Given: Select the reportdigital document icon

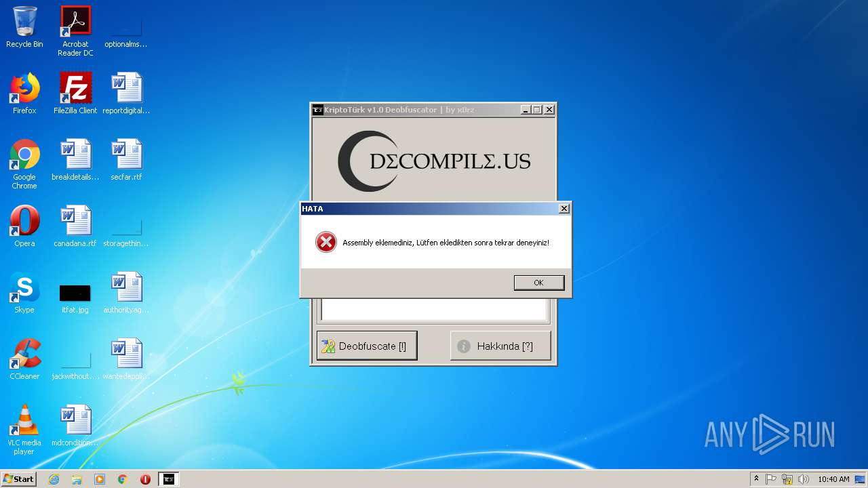Looking at the screenshot, I should [x=126, y=94].
